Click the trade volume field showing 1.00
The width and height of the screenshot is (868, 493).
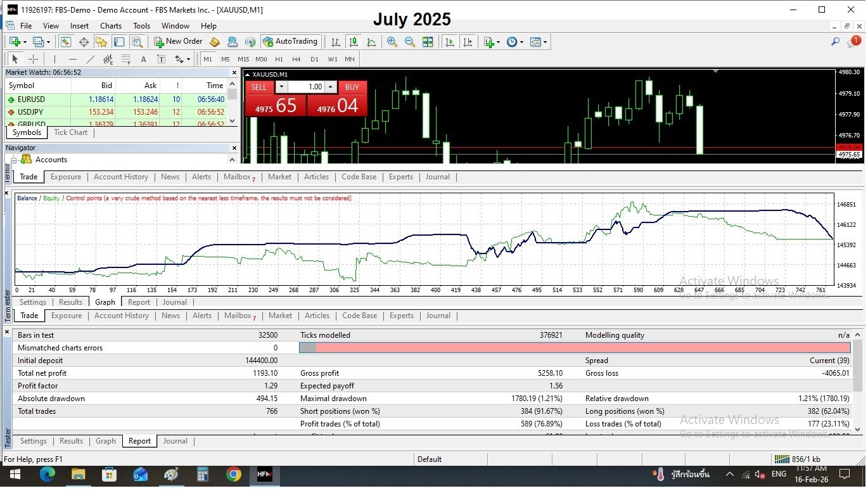point(307,87)
